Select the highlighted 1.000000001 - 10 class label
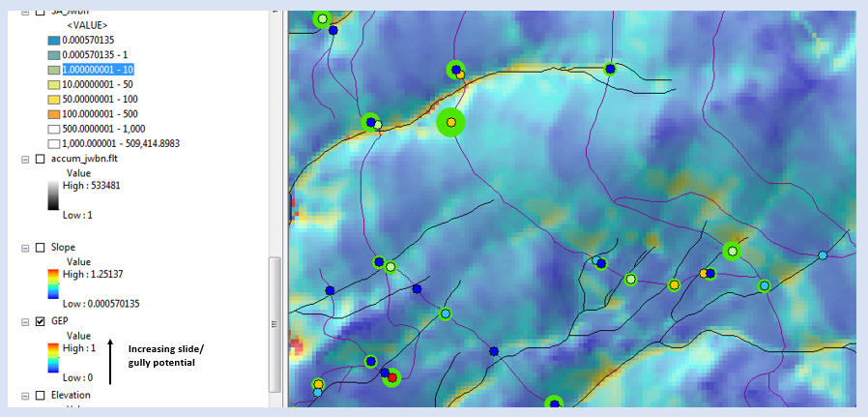Screen dimensions: 868x417 pos(99,70)
